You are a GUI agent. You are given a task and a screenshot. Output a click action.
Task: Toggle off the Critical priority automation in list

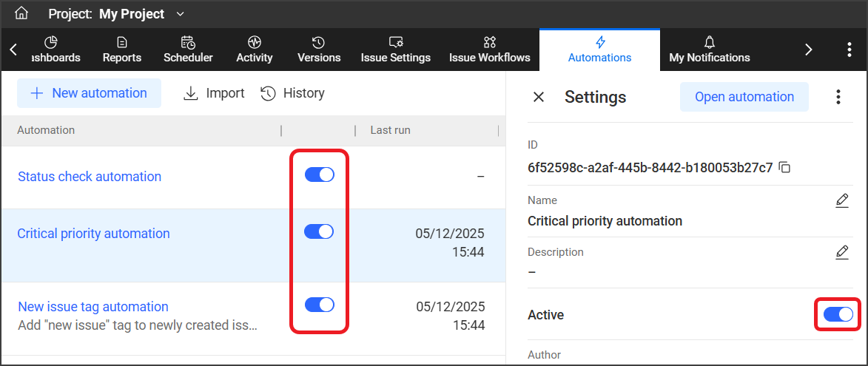[x=319, y=231]
